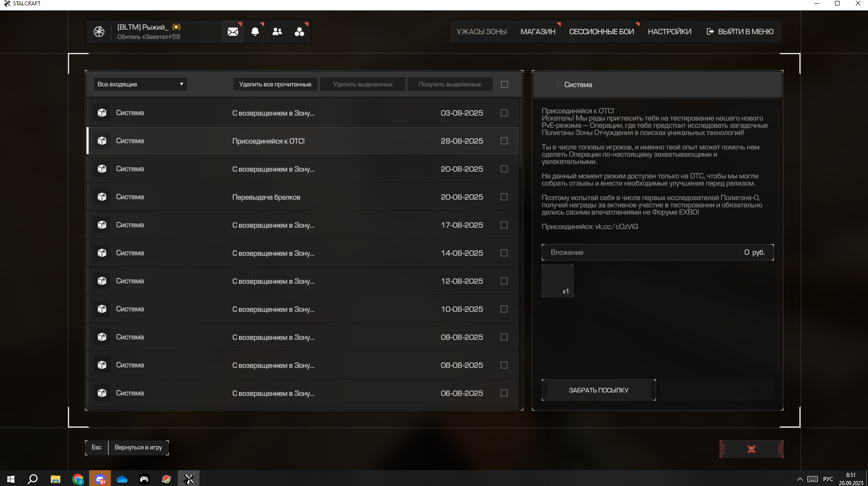
Task: Click the faction emblem beside player name
Action: click(99, 32)
